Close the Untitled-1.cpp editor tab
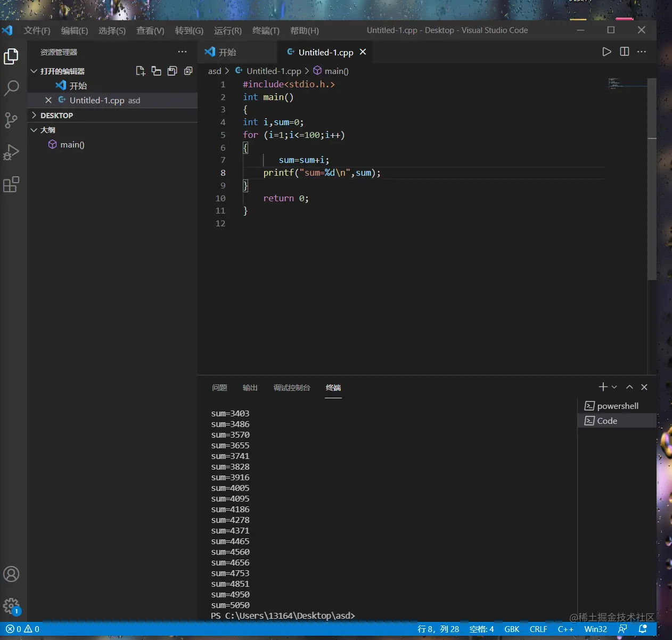Screen dimensions: 672x640 coord(363,52)
